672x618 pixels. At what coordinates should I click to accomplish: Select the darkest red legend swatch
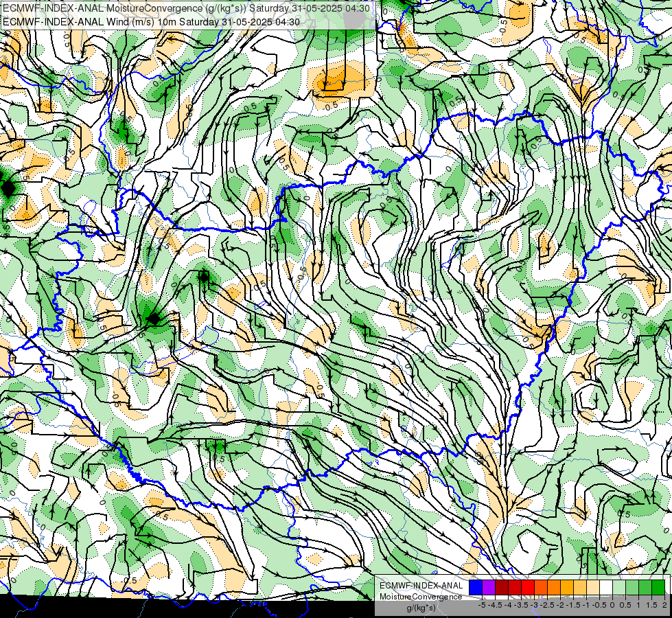[x=502, y=587]
